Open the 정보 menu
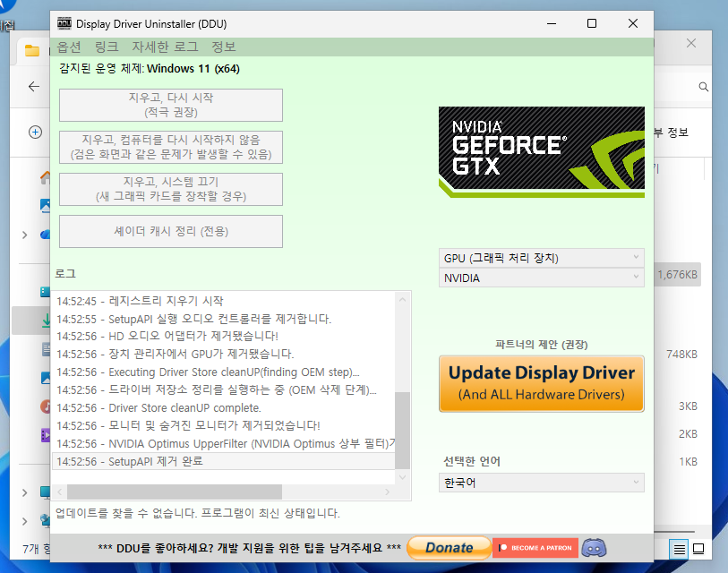Screen dimensions: 728x573 (223, 47)
